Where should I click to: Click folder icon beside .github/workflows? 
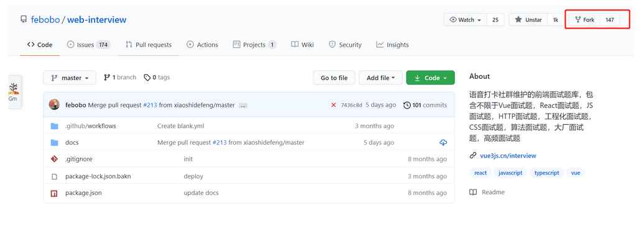point(54,126)
